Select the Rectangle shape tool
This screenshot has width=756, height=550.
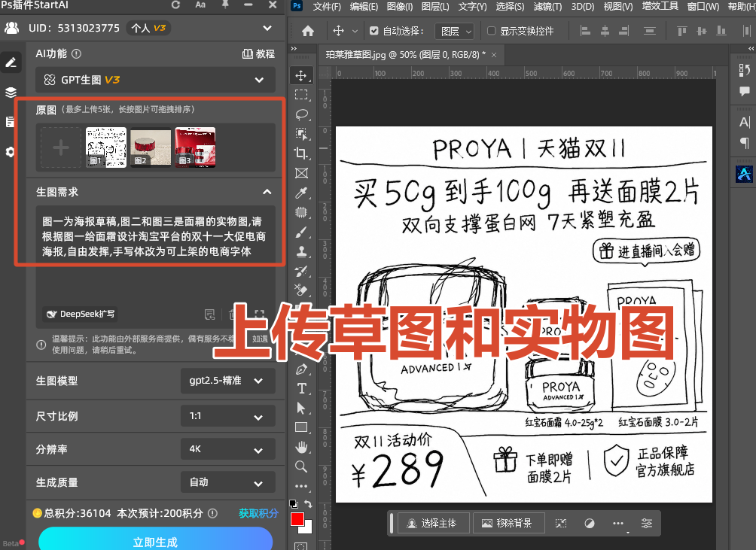tap(301, 427)
